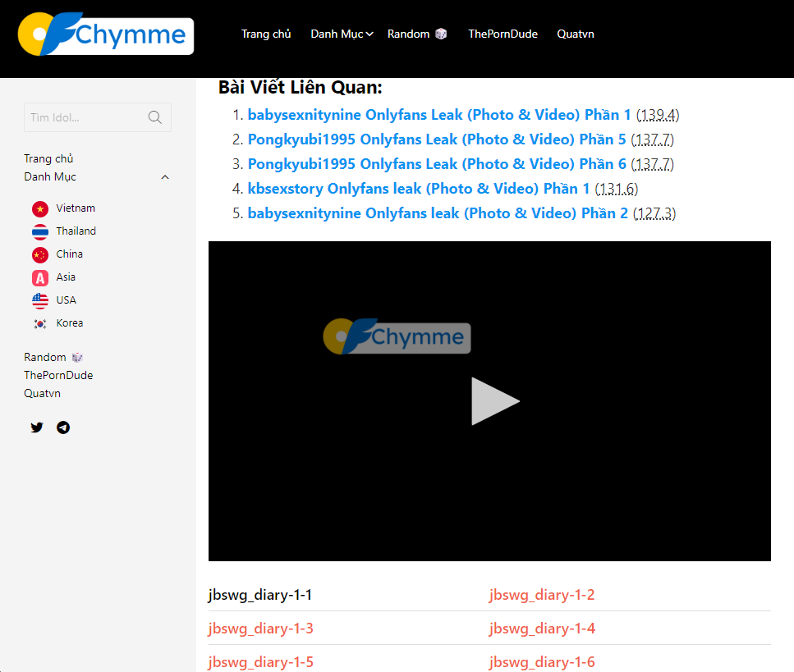794x672 pixels.
Task: Select the Thailand flag icon
Action: pos(40,232)
